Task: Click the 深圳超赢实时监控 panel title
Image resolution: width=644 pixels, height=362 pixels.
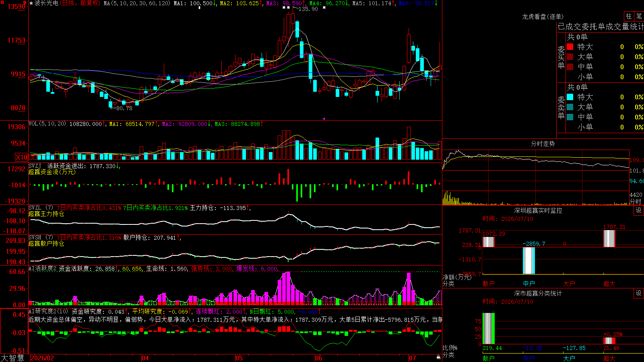Action: [x=538, y=210]
